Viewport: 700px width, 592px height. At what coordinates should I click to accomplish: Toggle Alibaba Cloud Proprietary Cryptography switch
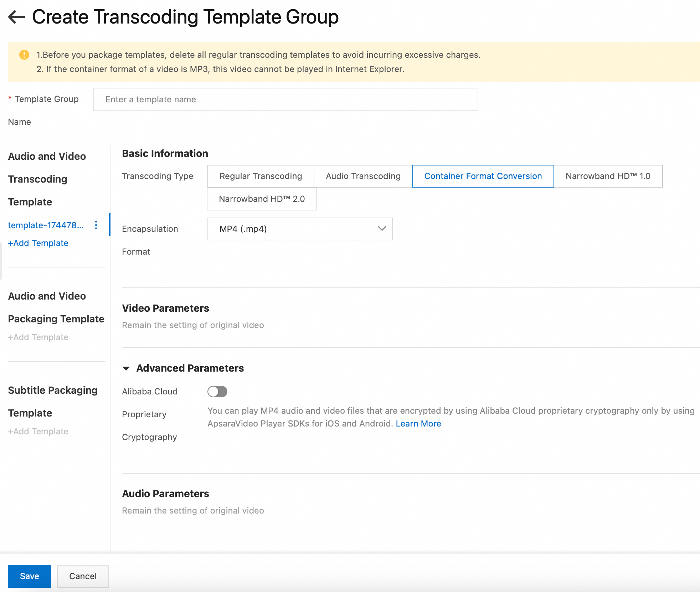click(217, 391)
